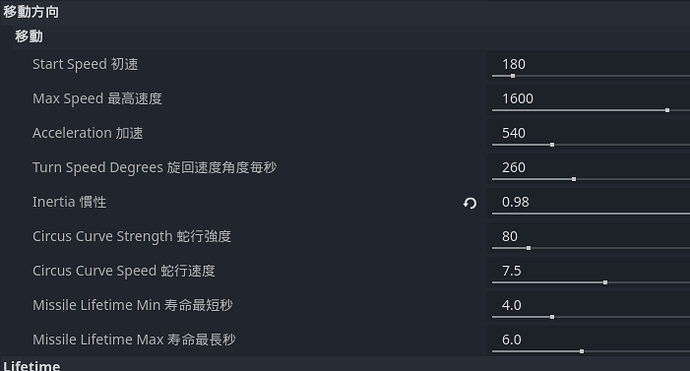Click the Acceleration slider handle
Image resolution: width=690 pixels, height=371 pixels.
pos(552,144)
